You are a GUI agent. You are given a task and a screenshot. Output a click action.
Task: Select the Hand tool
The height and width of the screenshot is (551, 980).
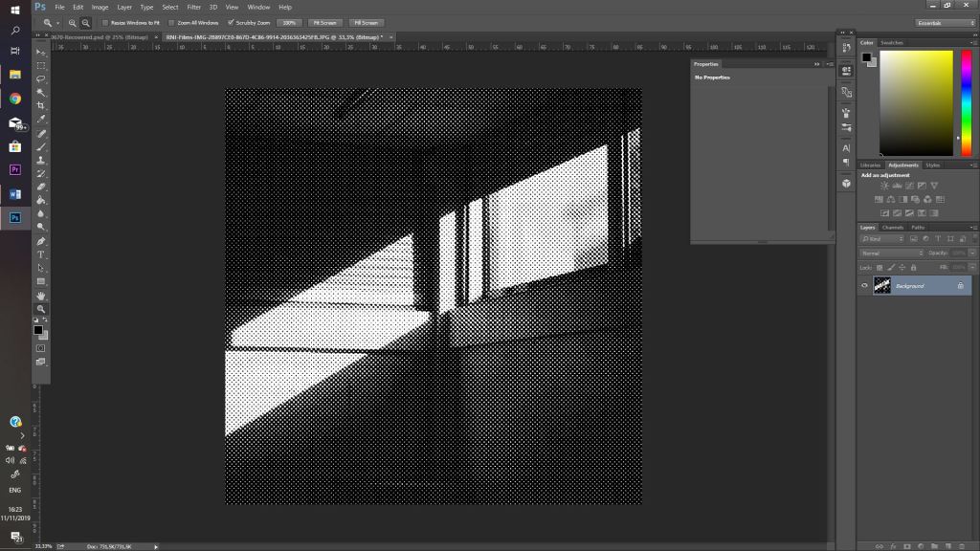click(x=41, y=296)
